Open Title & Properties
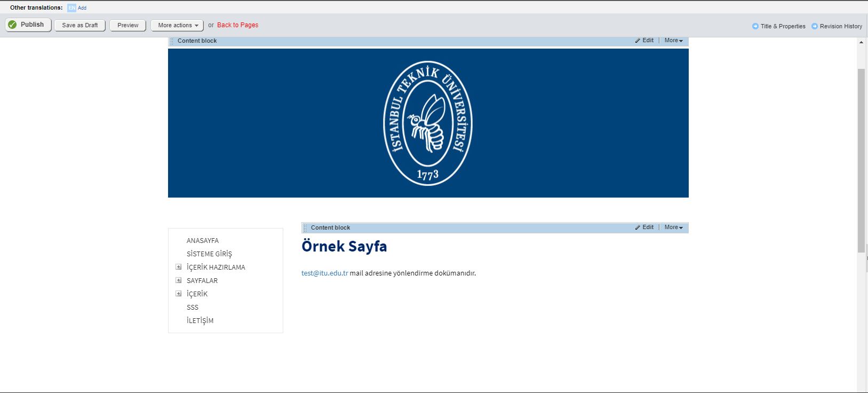The image size is (868, 393). click(x=783, y=26)
